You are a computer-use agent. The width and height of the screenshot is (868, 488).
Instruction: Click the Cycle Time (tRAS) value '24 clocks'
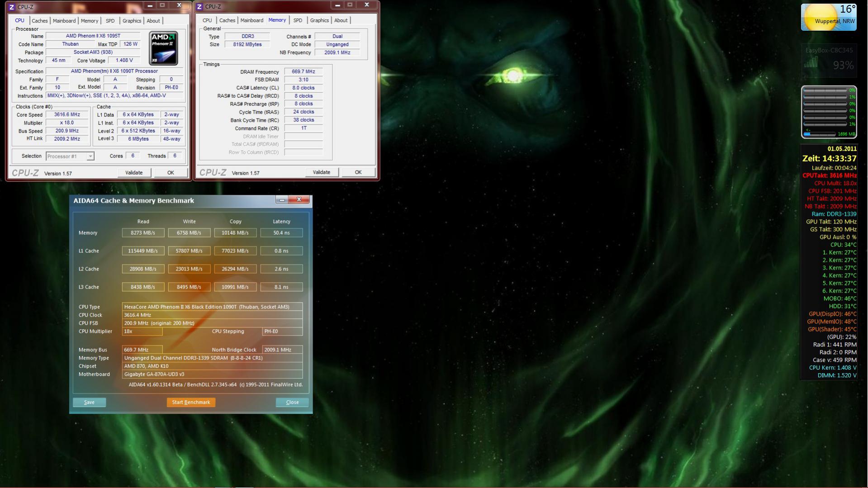pyautogui.click(x=304, y=112)
